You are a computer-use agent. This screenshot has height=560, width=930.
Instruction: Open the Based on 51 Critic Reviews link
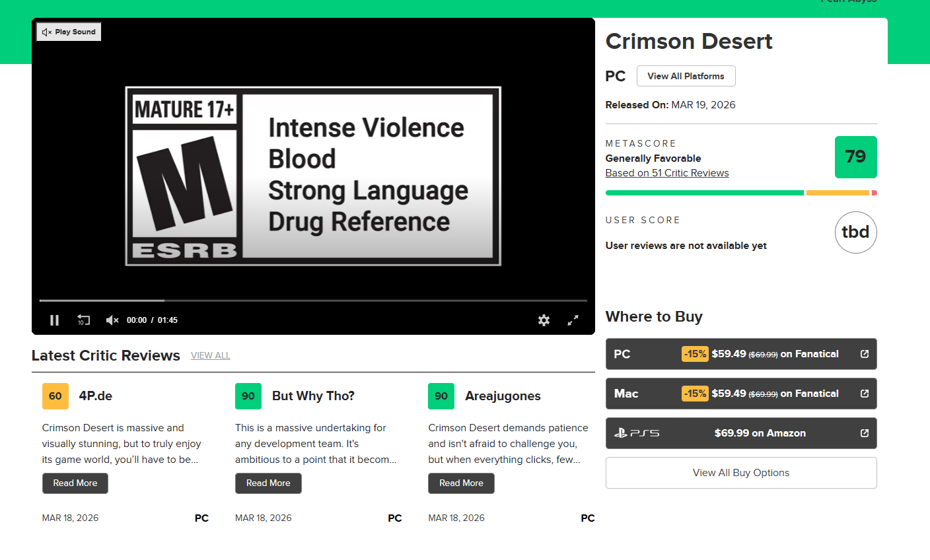667,173
